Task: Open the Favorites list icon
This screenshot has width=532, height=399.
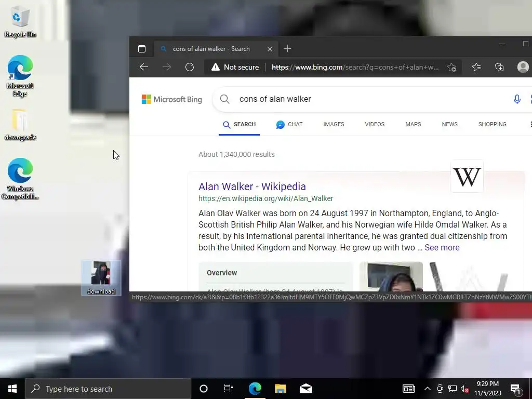Action: click(x=476, y=67)
